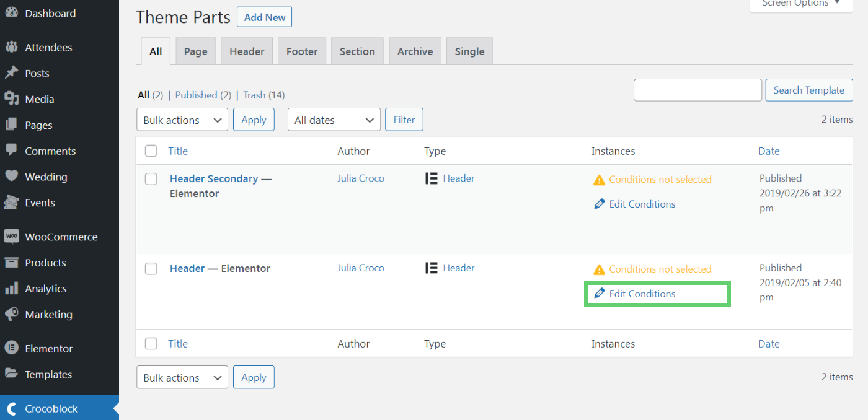Screen dimensions: 868x420
Task: Open the All dates dropdown
Action: click(334, 120)
